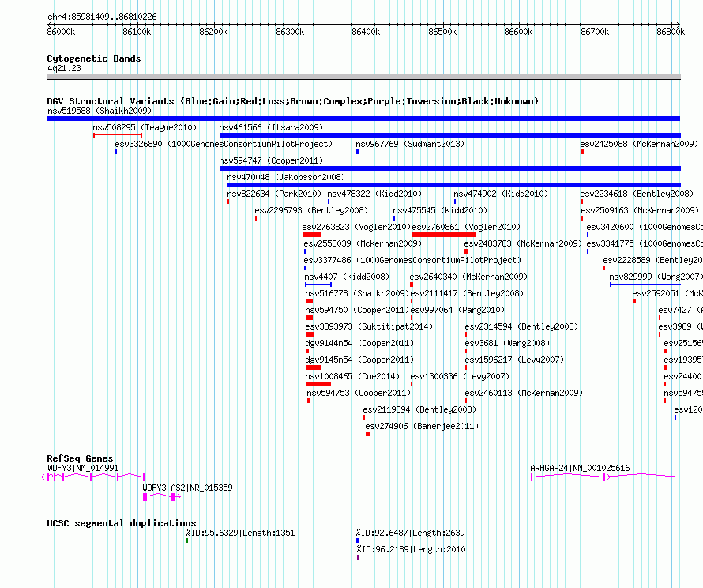Click esv2314594 (Bentley2008) label
This screenshot has height=588, width=703.
tap(521, 326)
